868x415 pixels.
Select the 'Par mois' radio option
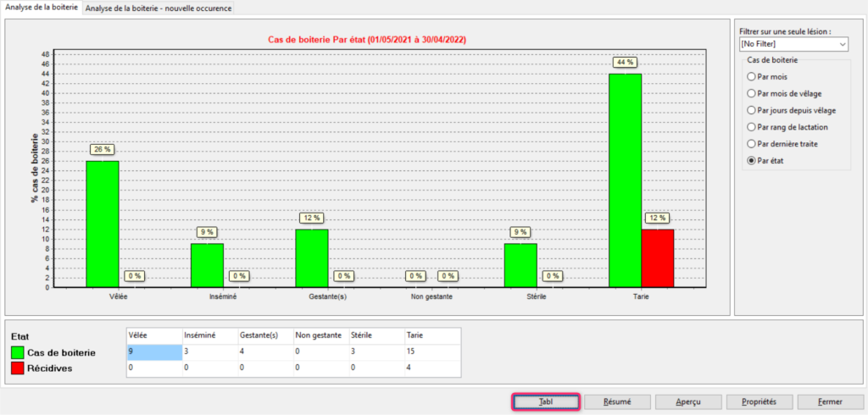click(x=750, y=76)
